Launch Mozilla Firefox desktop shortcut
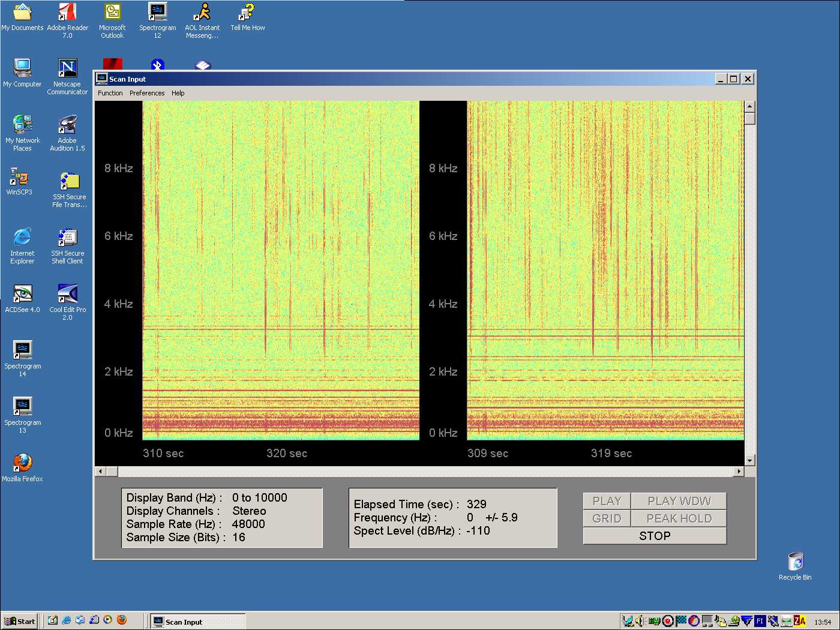This screenshot has height=630, width=840. [22, 467]
